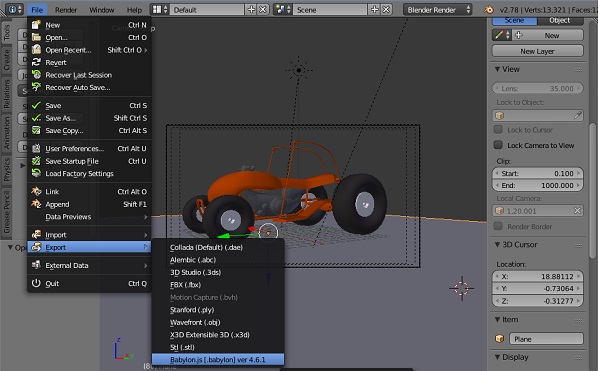Choose Babylon.js export option
598x371 pixels.
[x=218, y=360]
